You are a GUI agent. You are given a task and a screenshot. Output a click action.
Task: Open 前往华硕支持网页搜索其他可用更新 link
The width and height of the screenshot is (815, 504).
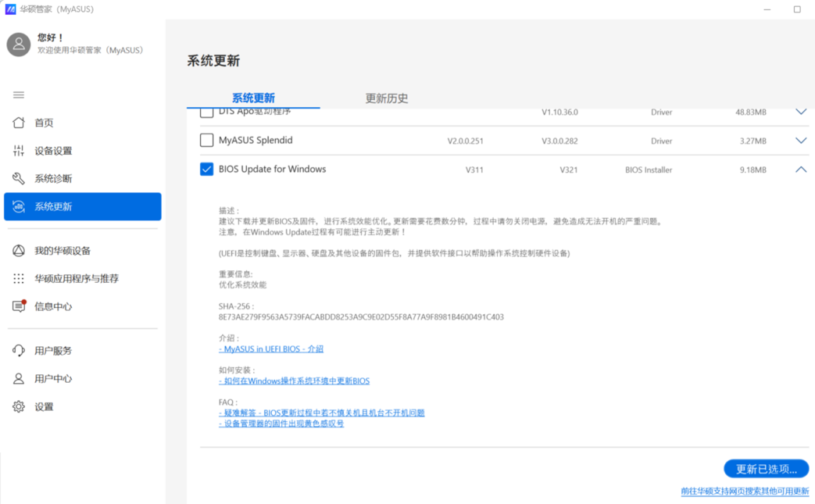click(745, 491)
